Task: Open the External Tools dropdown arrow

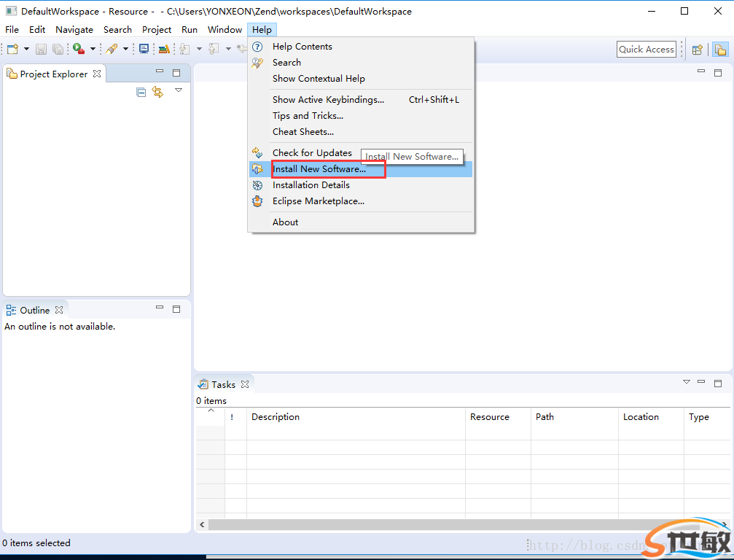Action: (93, 49)
